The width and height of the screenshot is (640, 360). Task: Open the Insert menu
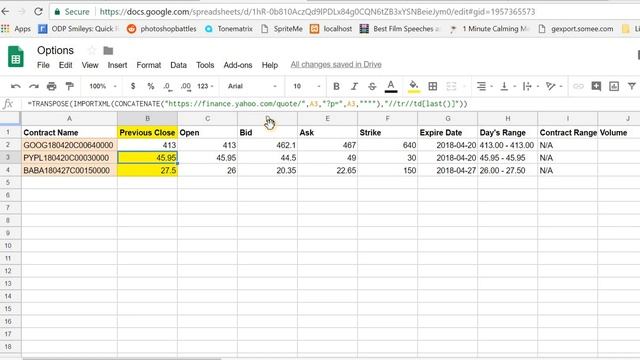point(117,65)
